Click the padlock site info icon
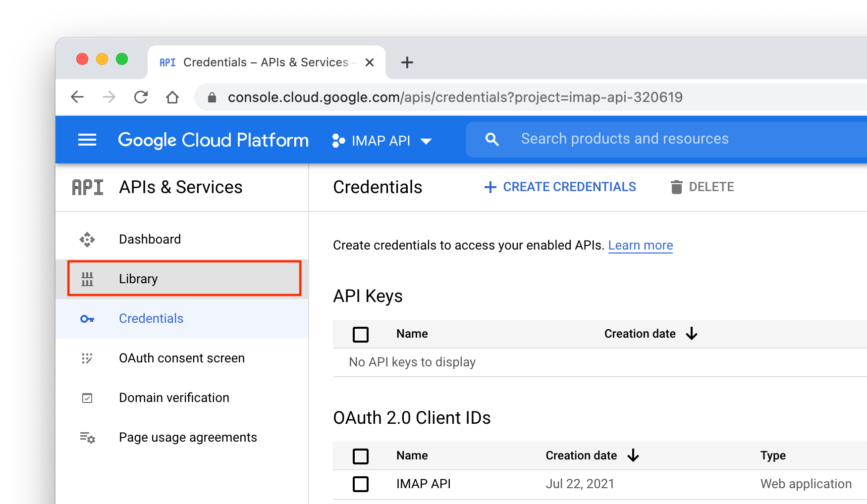The image size is (867, 504). 212,98
